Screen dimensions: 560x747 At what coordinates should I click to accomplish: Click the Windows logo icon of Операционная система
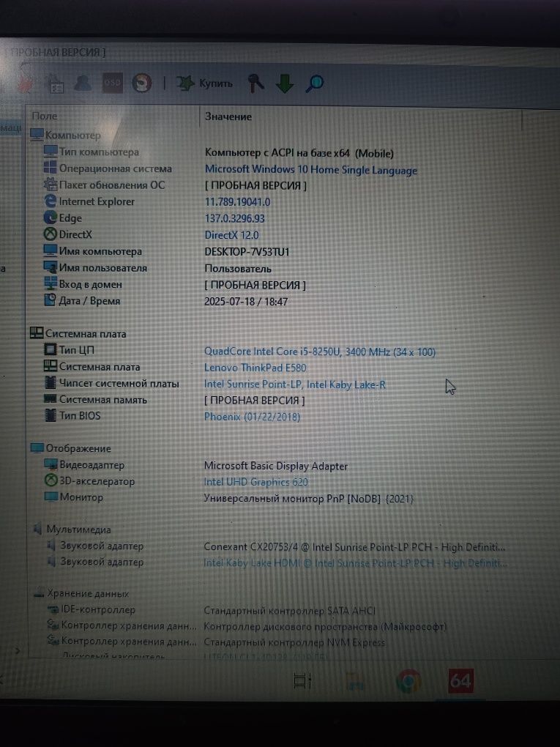(x=50, y=168)
